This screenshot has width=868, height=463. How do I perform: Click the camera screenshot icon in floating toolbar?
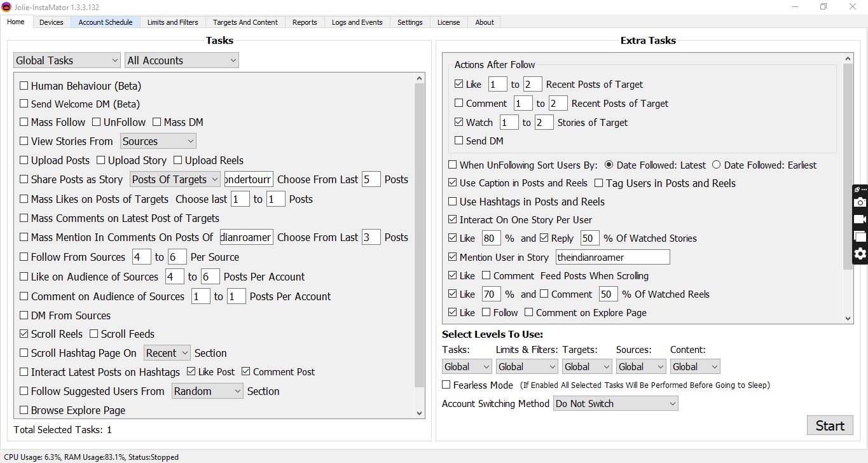pyautogui.click(x=860, y=202)
